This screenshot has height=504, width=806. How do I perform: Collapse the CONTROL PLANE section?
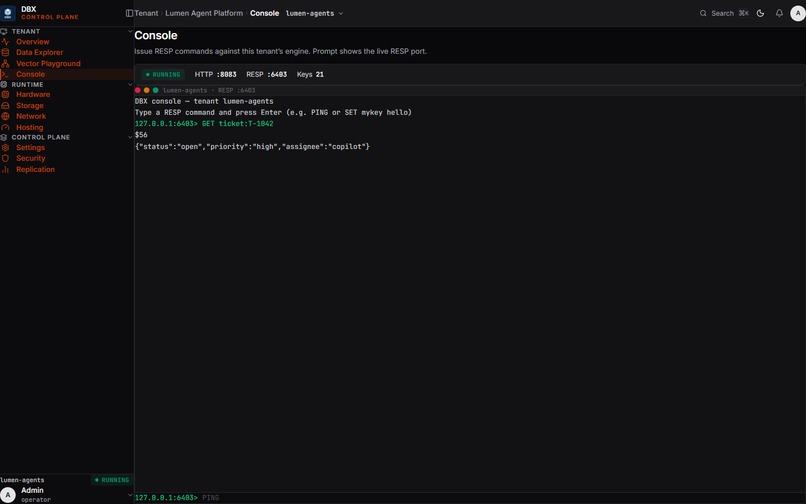[x=130, y=137]
